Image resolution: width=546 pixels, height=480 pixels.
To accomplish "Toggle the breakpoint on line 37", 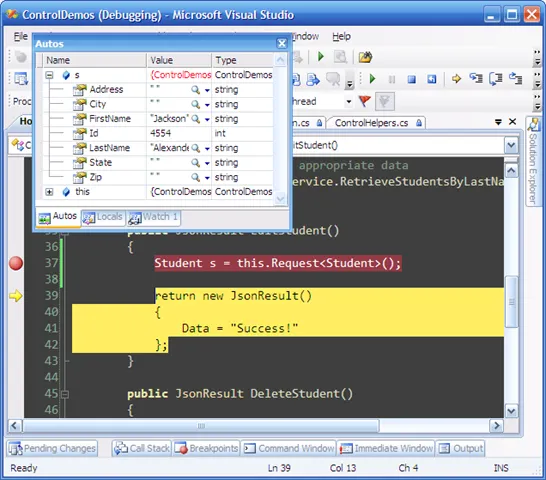I will [16, 263].
